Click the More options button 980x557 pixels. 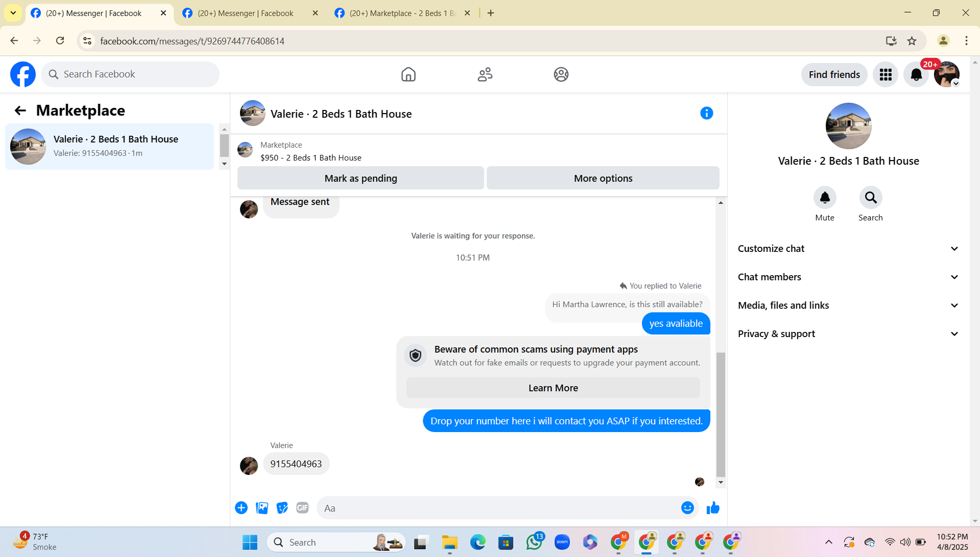tap(603, 178)
